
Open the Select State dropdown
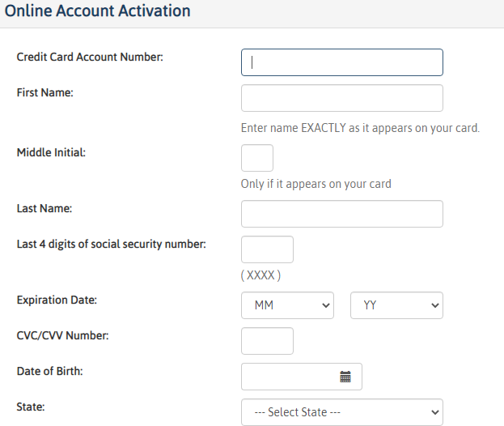pyautogui.click(x=342, y=412)
